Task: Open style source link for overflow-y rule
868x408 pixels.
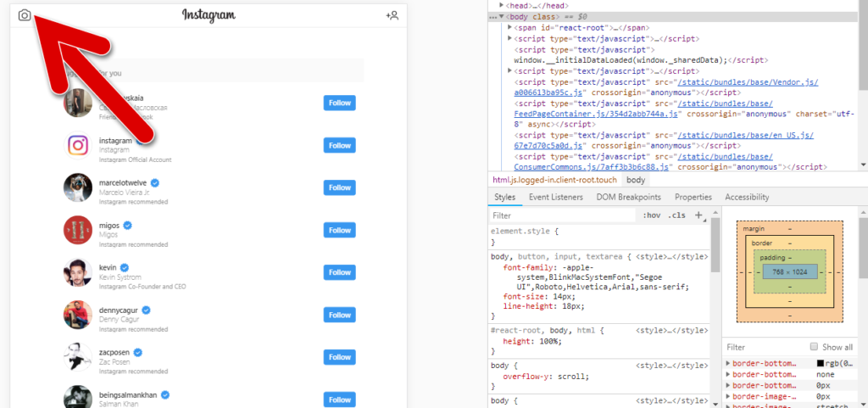Action: 671,366
